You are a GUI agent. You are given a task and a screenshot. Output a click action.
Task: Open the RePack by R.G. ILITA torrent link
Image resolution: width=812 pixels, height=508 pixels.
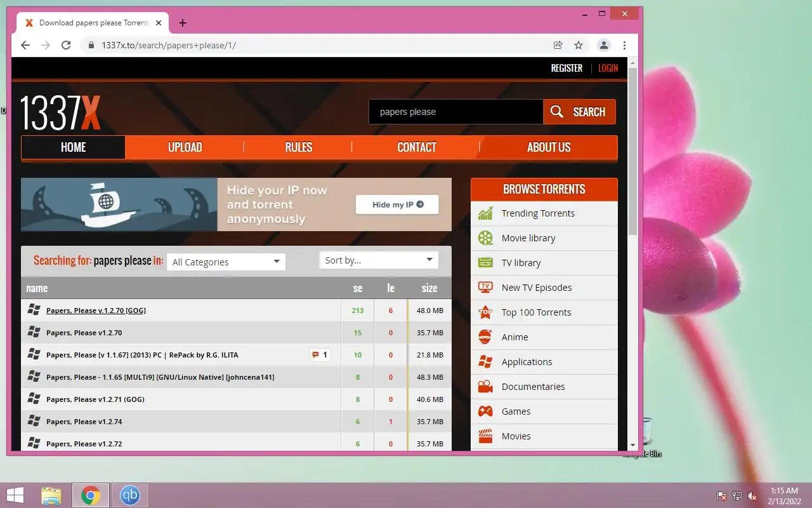[x=142, y=355]
